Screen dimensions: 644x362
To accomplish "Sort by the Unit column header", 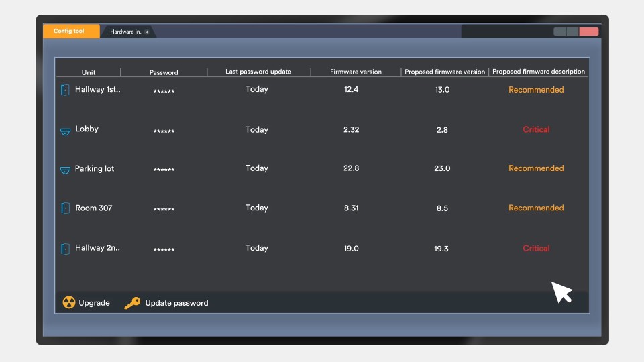I will 89,72.
